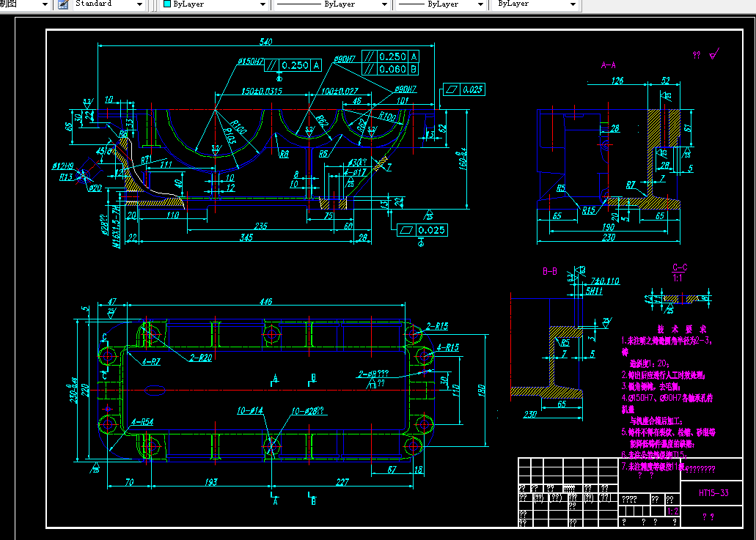
Task: Select the 2-R20 radius callout
Action: 201,358
